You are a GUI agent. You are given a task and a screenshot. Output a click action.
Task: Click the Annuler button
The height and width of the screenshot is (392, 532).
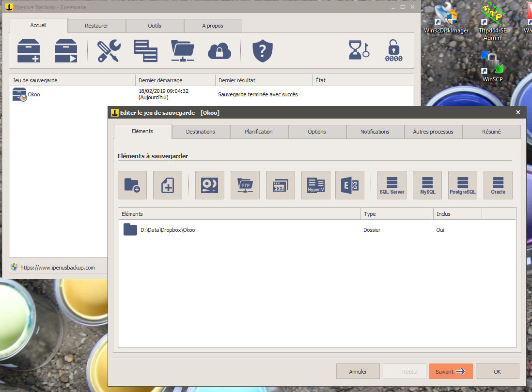pyautogui.click(x=358, y=372)
